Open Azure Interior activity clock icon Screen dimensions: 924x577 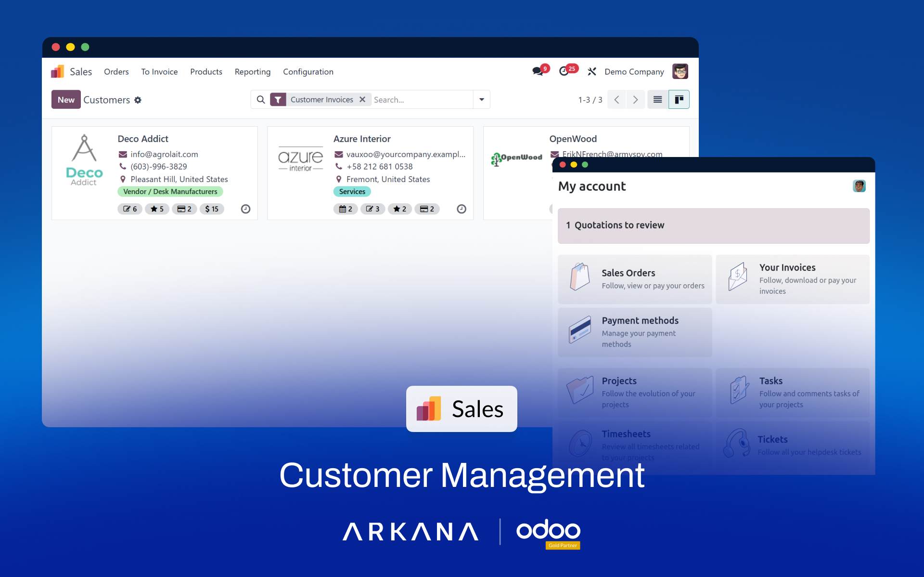[x=462, y=209]
